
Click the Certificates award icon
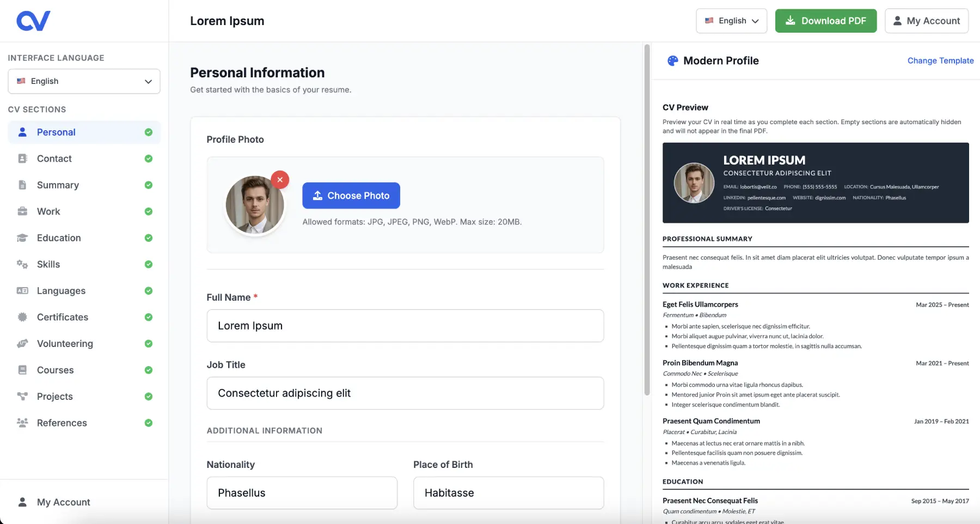click(x=22, y=317)
